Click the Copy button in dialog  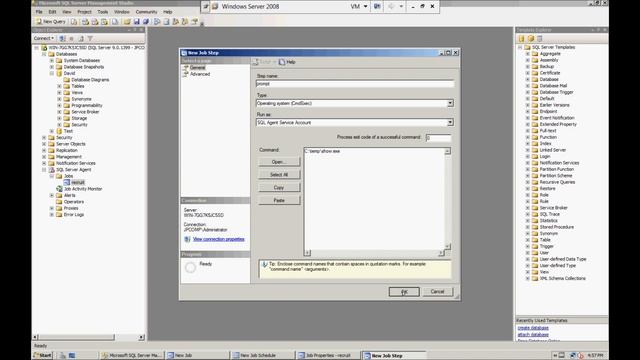(279, 187)
